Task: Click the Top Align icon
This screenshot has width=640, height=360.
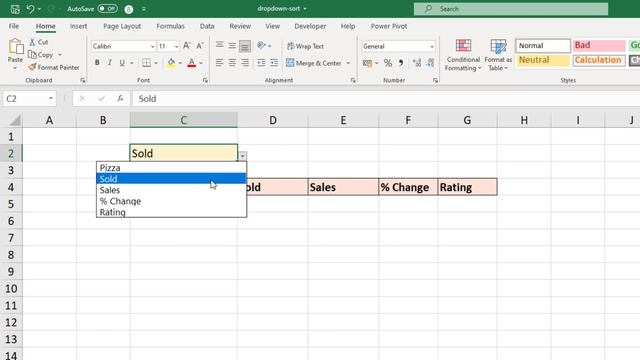Action: [x=220, y=46]
